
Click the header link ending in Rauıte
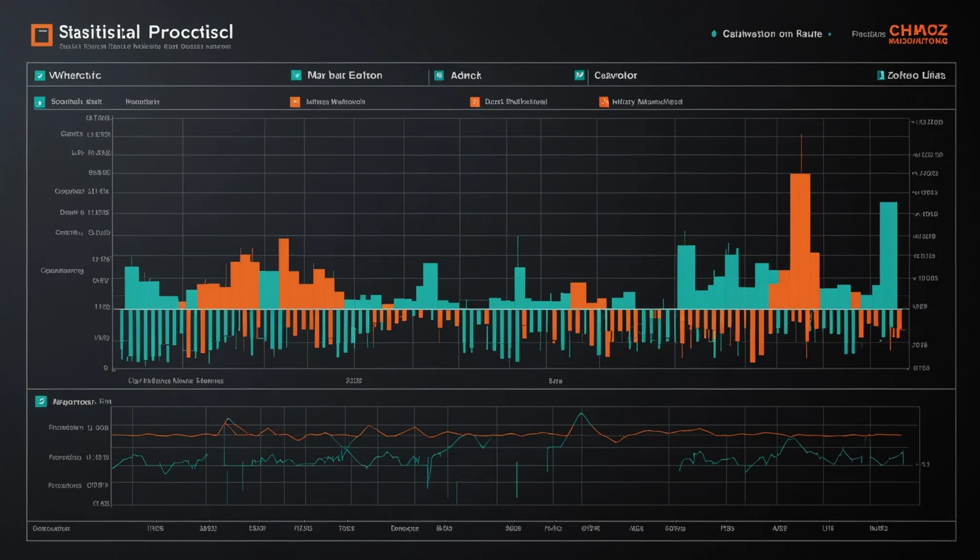click(772, 34)
